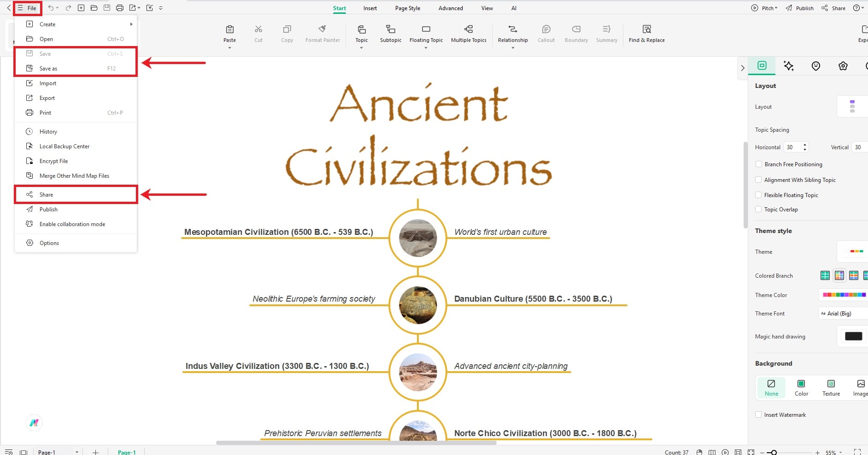Enable Branch Free Positioning checkbox
This screenshot has height=455, width=868.
758,164
